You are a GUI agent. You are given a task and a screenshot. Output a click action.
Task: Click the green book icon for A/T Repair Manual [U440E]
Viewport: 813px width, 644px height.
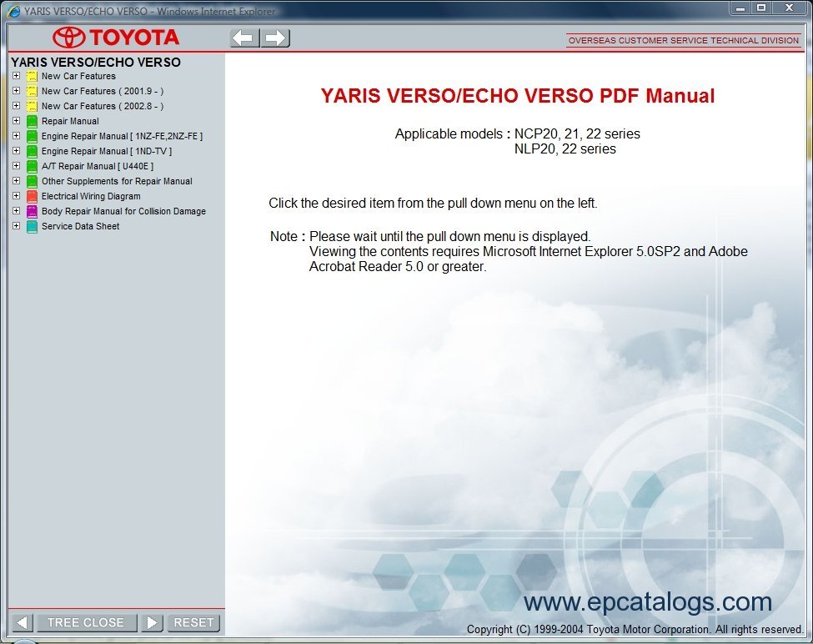click(x=32, y=167)
